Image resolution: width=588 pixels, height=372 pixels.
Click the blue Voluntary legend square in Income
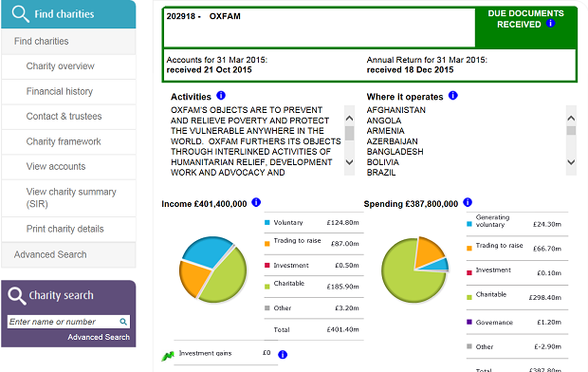tap(267, 223)
